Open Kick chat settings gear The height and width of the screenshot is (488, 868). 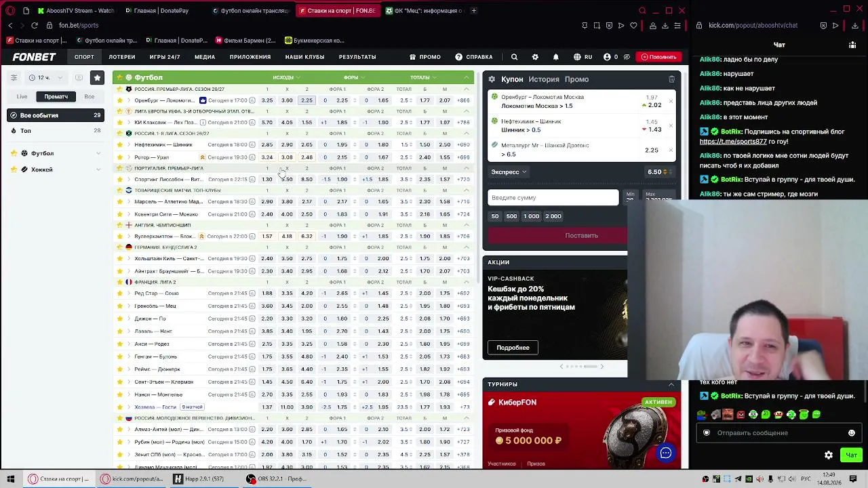pyautogui.click(x=829, y=455)
